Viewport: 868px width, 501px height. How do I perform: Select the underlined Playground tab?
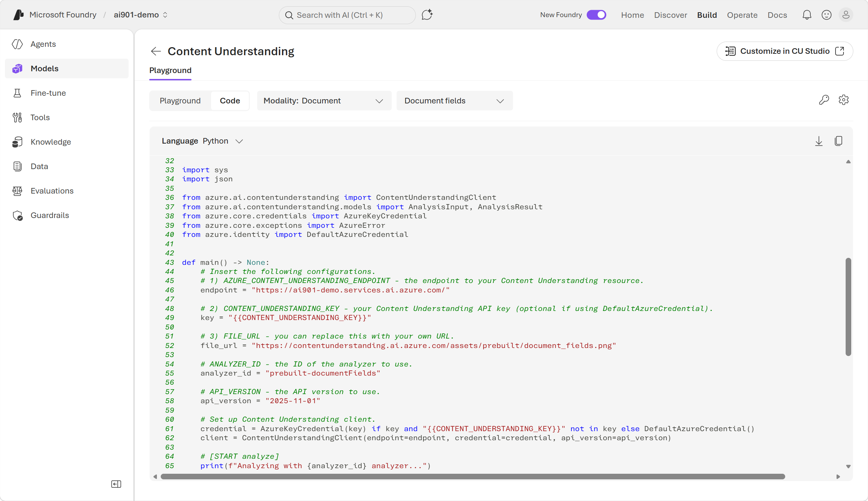point(170,71)
